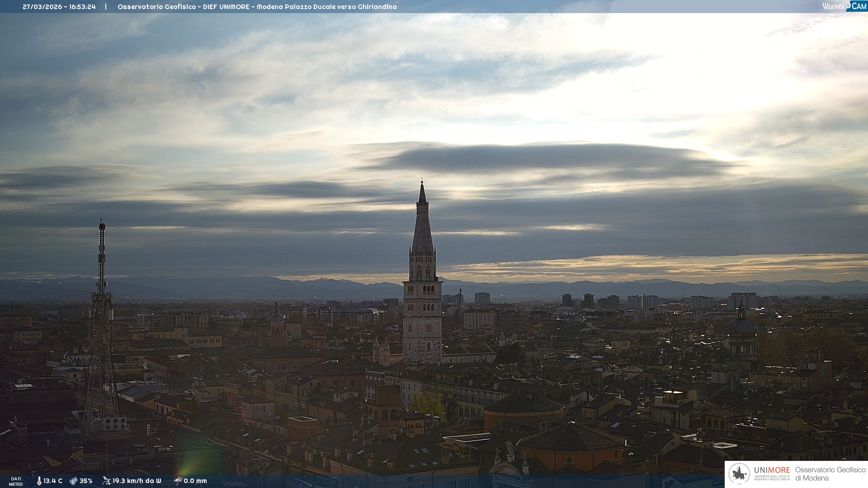The image size is (868, 488).
Task: Click the DATI METEO label
Action: point(16,481)
